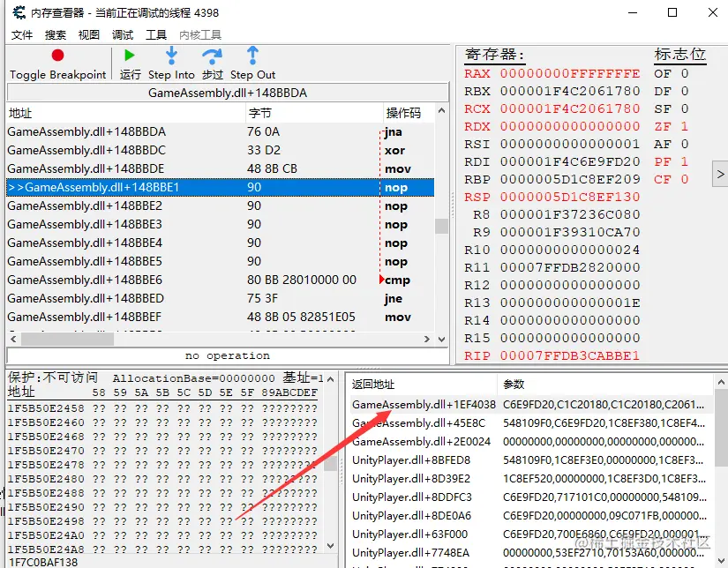Click hex dump row 1F5B50E2458

pyautogui.click(x=162, y=408)
